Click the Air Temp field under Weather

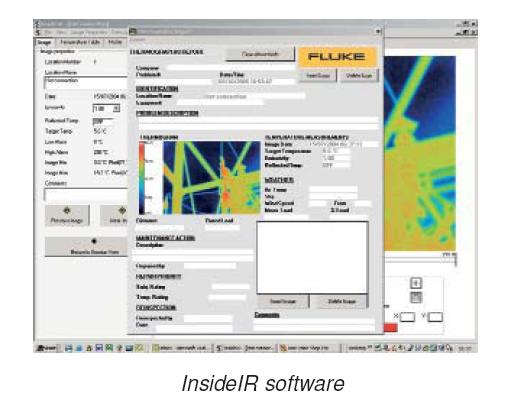coord(333,189)
